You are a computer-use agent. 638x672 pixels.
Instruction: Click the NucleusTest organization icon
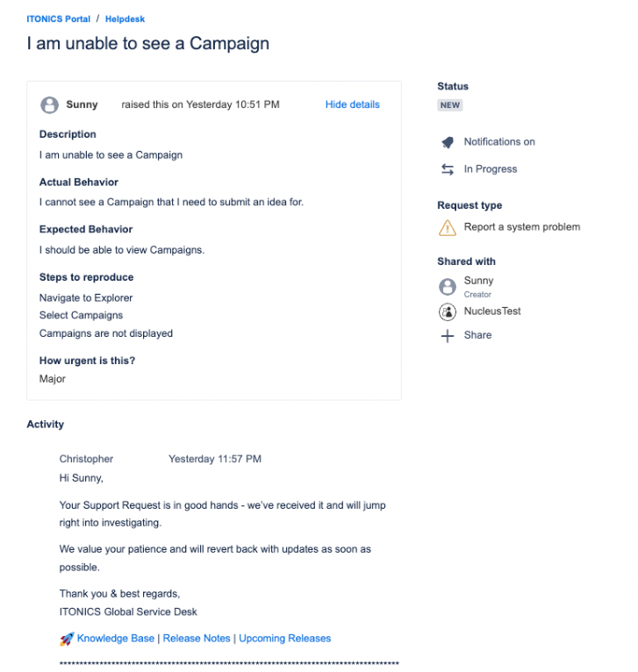[x=448, y=311]
